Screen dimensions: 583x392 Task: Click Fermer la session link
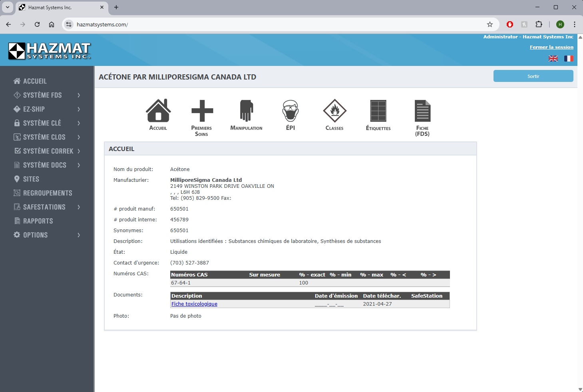551,47
